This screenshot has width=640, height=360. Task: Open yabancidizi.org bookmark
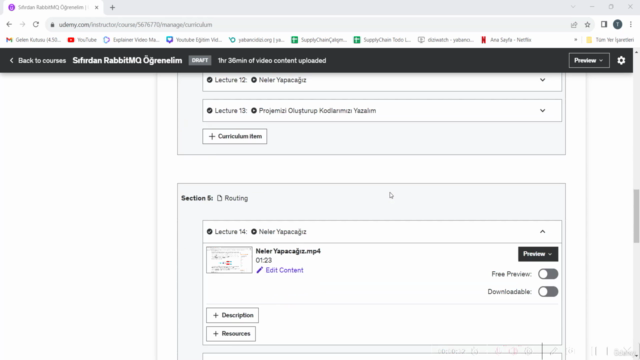(x=256, y=40)
